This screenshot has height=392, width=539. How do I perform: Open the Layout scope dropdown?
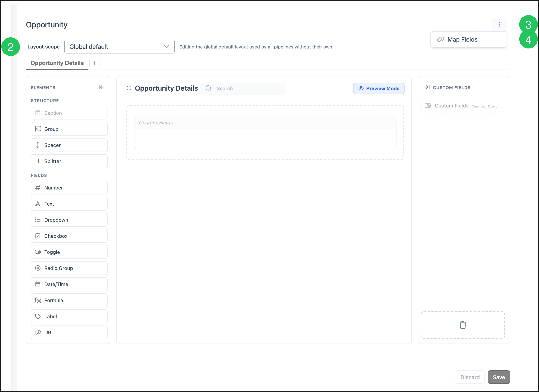point(119,47)
